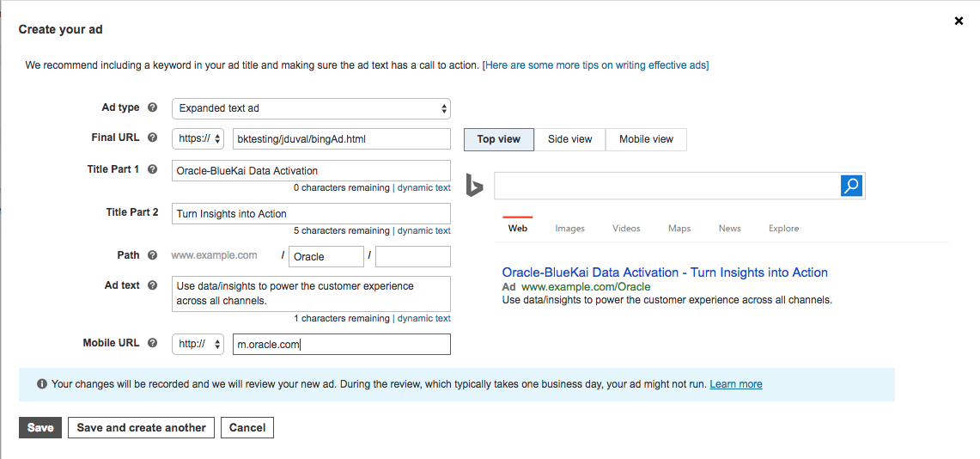Select the Maps tab in preview

point(679,229)
